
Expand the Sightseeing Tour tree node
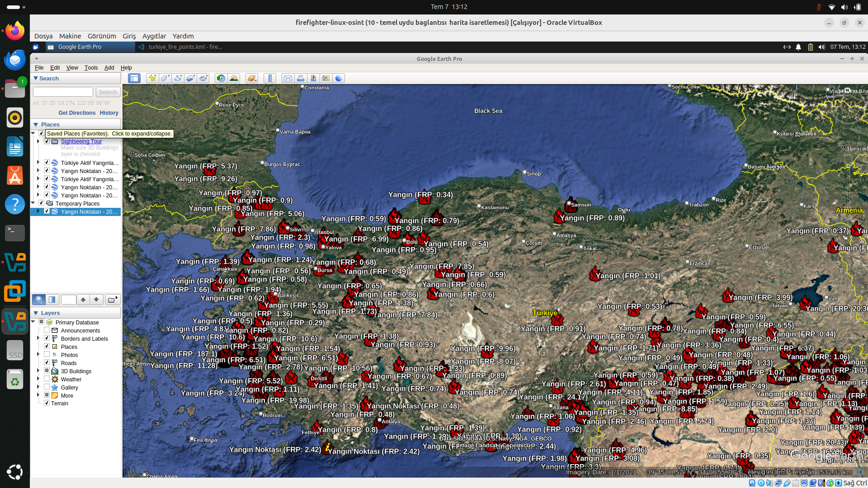[x=38, y=141]
